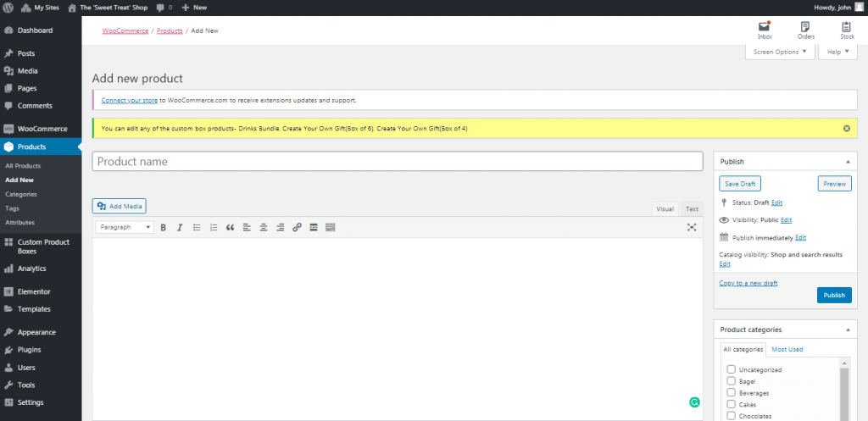This screenshot has width=868, height=421.
Task: Check the Uncategorized category
Action: (731, 369)
